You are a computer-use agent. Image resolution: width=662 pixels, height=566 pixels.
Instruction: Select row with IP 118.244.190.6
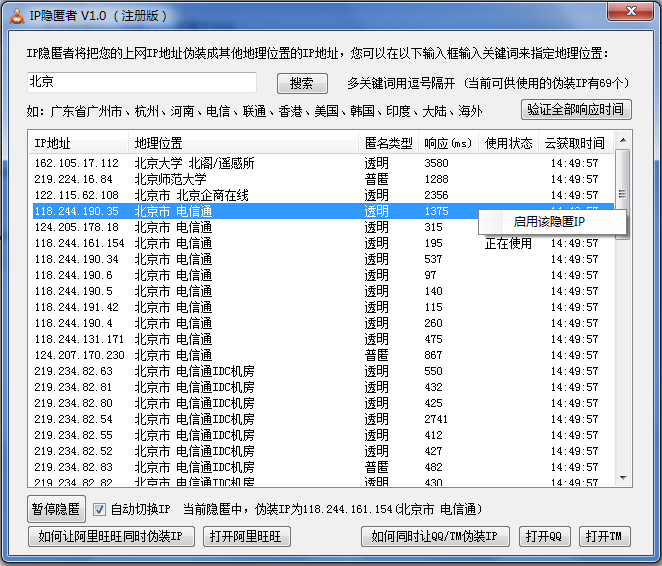click(x=323, y=275)
